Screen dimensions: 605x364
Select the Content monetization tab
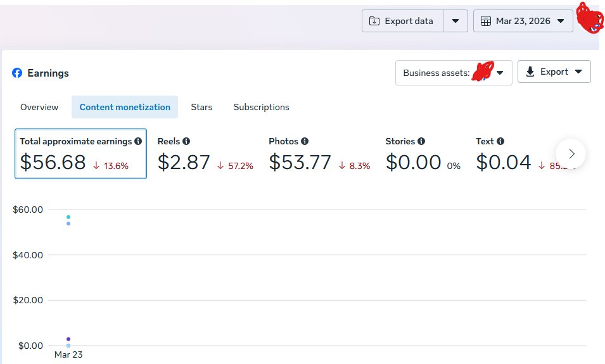point(125,107)
